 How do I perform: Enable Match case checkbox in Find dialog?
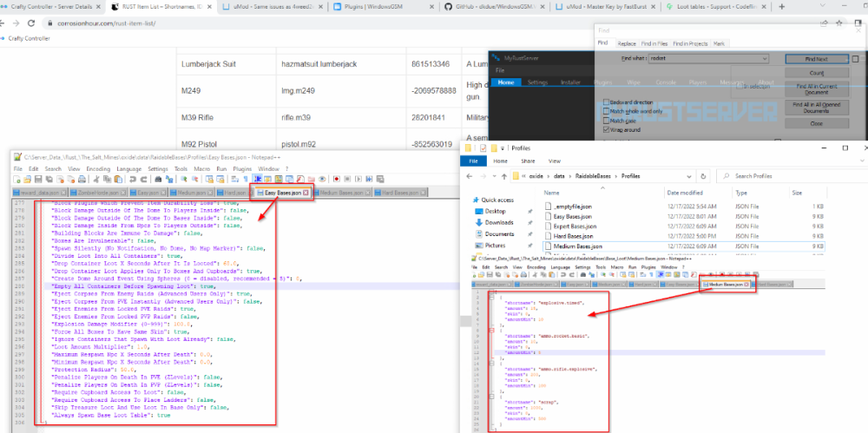(606, 121)
